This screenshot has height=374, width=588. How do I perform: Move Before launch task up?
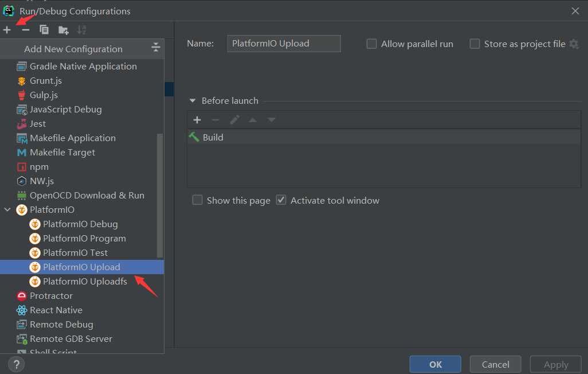[x=253, y=120]
